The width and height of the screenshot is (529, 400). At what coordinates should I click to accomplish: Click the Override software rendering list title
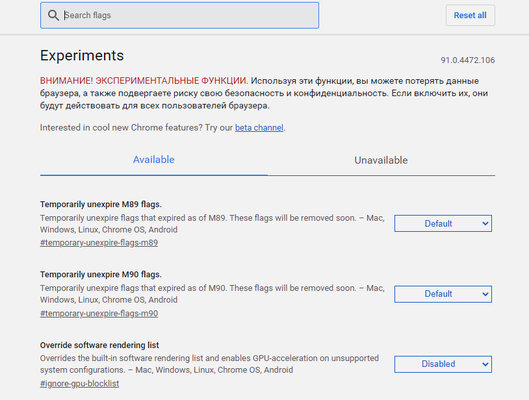(99, 345)
